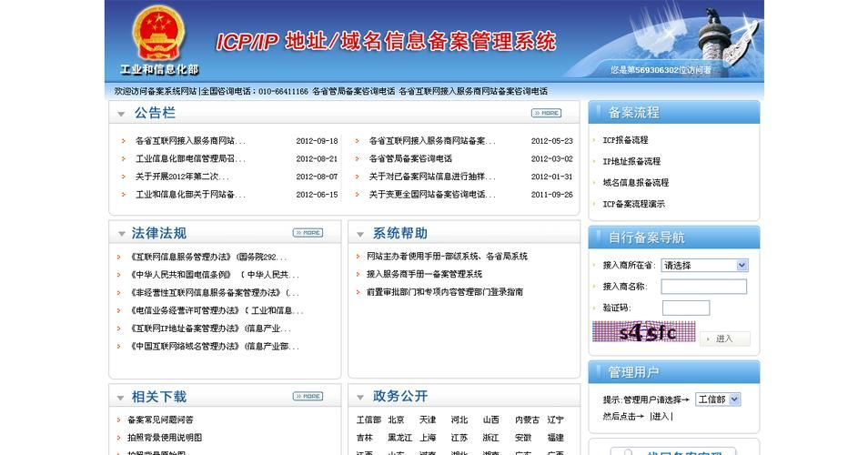Select 福建 in 政务公开 list
This screenshot has height=455, width=868.
pyautogui.click(x=555, y=438)
